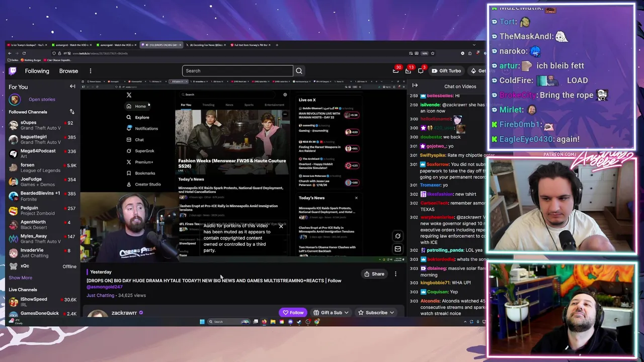Submit search with the magnifier button

pos(299,71)
